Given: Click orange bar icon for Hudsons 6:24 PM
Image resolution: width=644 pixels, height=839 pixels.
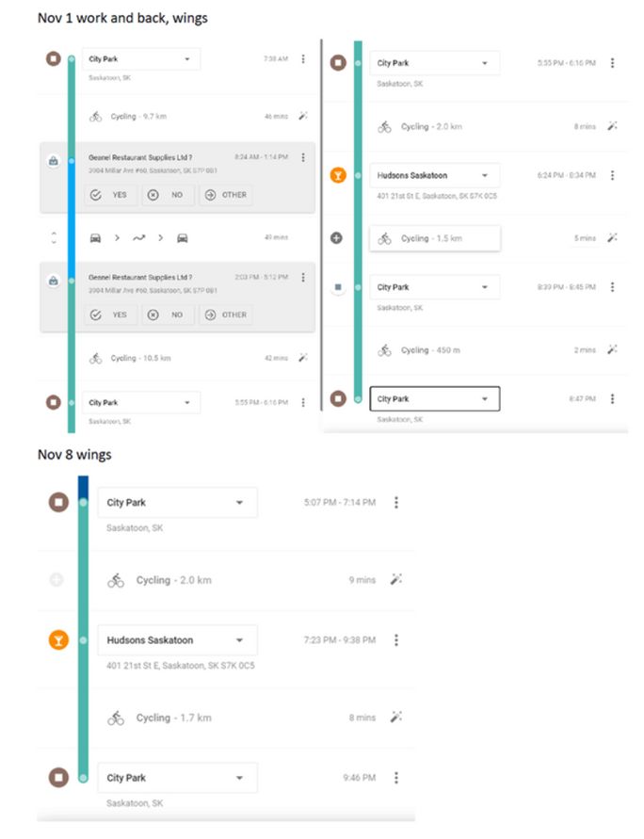Looking at the screenshot, I should click(x=337, y=175).
